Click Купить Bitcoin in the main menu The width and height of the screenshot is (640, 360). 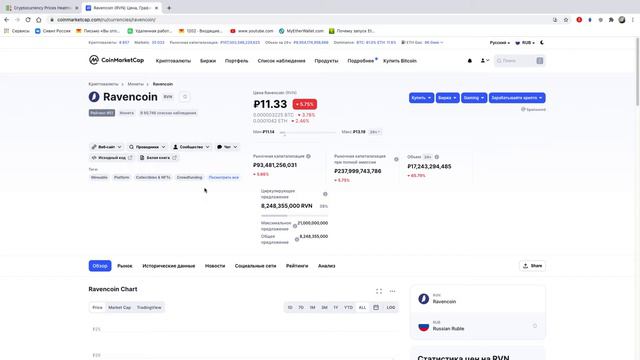pos(400,61)
